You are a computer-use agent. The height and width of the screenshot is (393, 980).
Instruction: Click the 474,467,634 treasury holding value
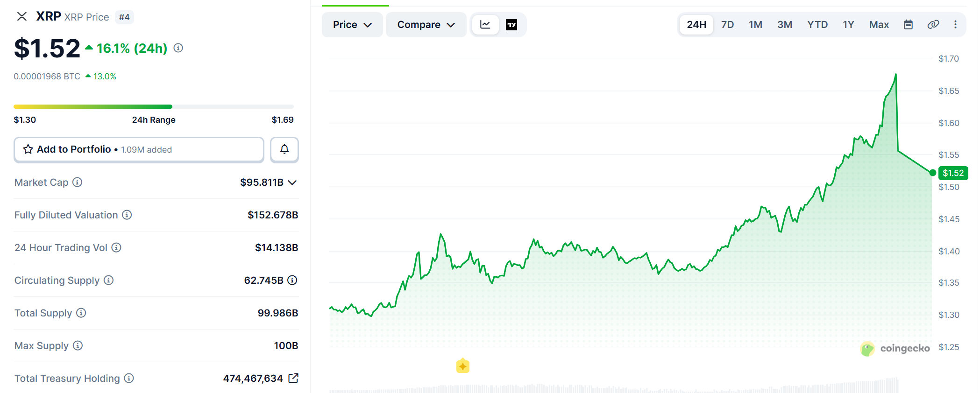pyautogui.click(x=253, y=379)
